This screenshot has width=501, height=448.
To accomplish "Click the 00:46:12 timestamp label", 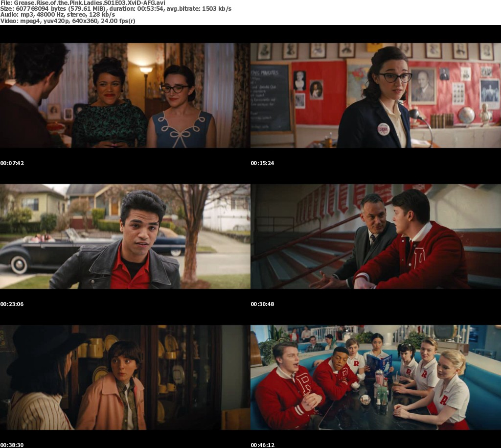I will click(262, 445).
